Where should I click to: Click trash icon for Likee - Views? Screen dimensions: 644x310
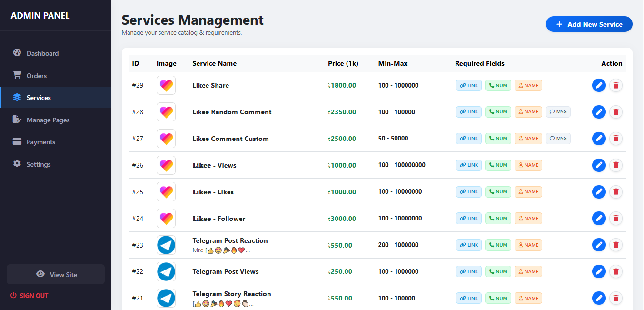click(x=616, y=165)
